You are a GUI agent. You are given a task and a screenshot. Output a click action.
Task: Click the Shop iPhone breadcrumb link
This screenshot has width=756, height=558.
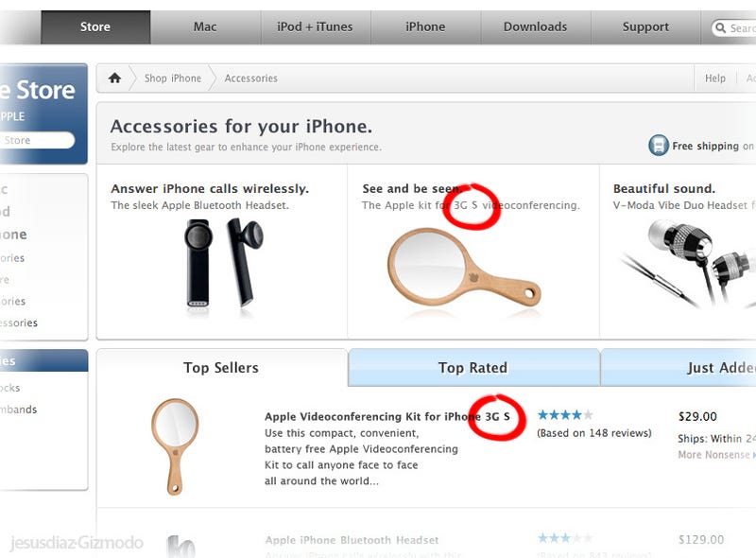pos(173,78)
